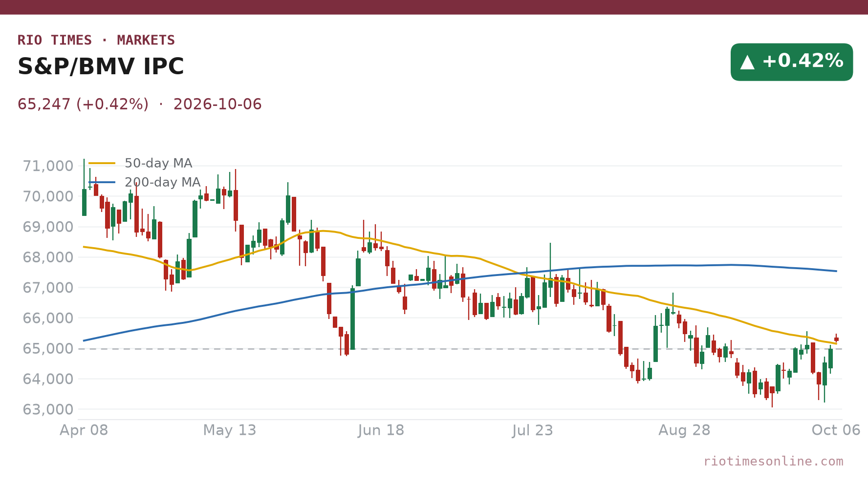Click the blue 200-day MA legend line swatch
The height and width of the screenshot is (488, 868).
point(102,182)
